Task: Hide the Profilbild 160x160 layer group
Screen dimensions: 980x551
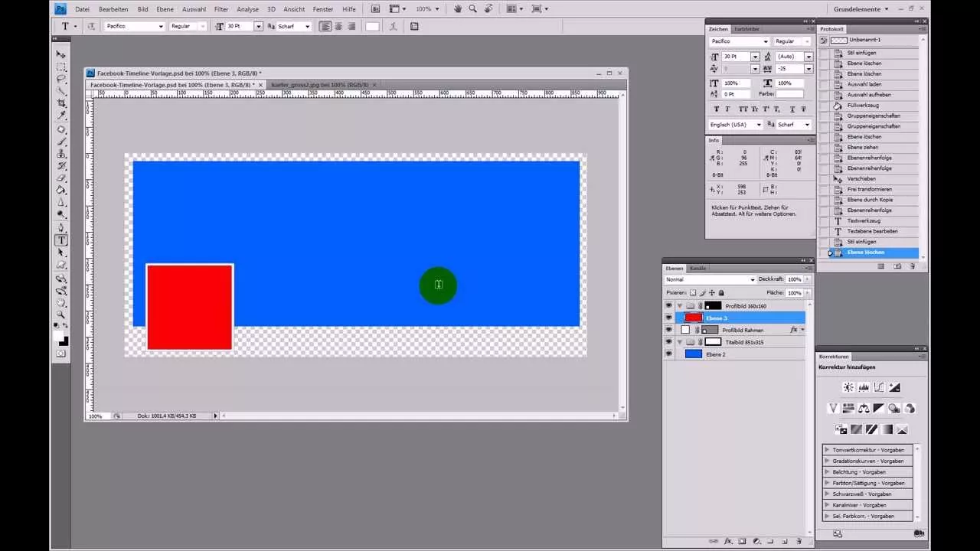Action: click(x=669, y=305)
